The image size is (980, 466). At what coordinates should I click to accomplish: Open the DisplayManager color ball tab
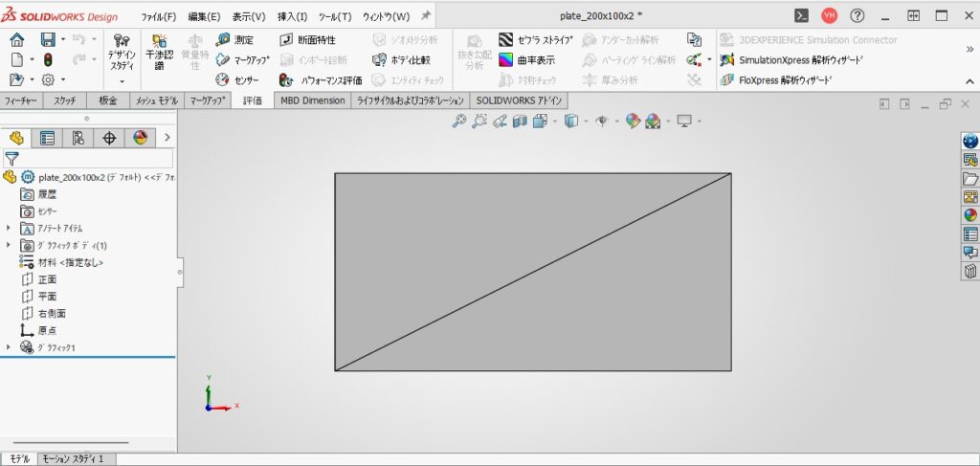[141, 139]
